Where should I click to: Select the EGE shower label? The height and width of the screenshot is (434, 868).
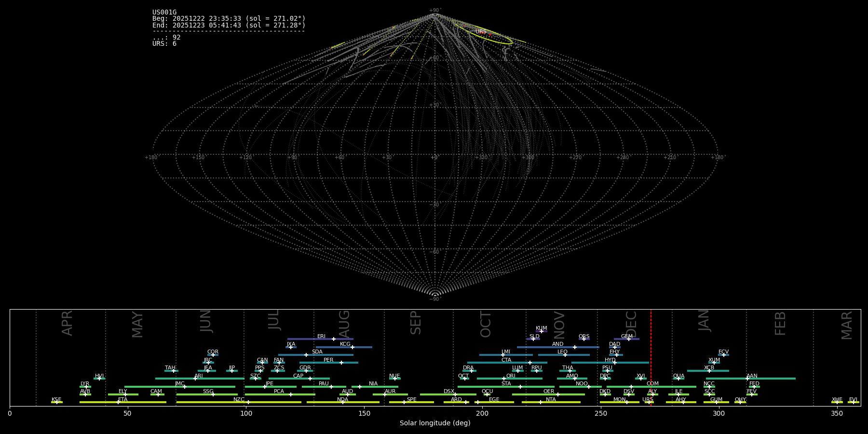494,400
